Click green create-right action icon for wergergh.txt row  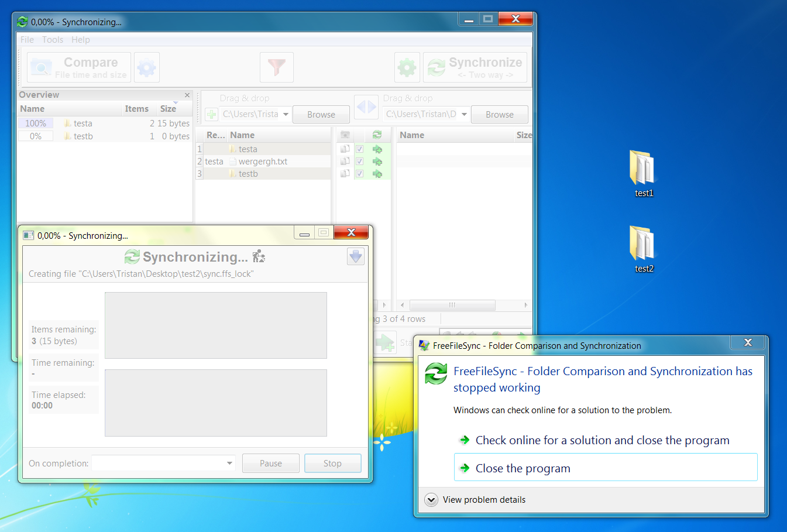(377, 162)
